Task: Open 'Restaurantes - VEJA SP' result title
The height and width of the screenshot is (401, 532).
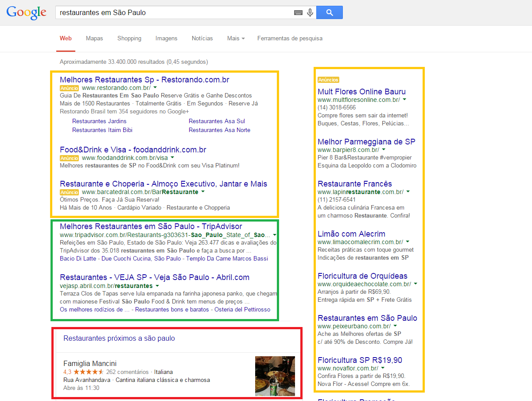Action: click(155, 277)
